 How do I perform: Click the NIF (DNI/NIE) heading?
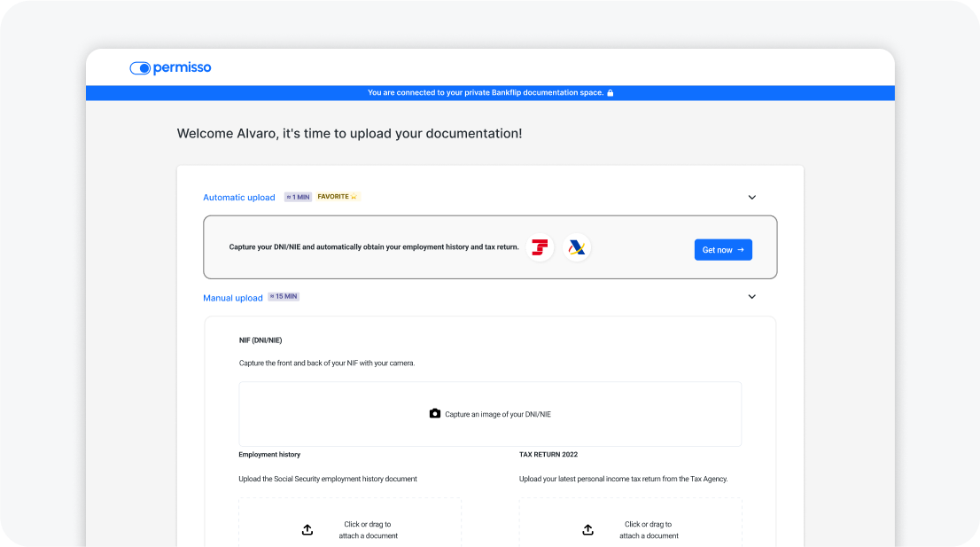click(x=261, y=340)
